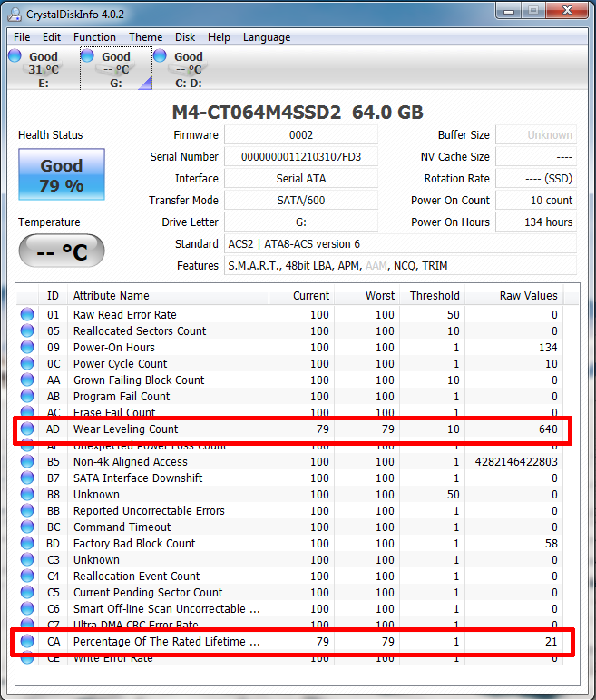Image resolution: width=596 pixels, height=700 pixels.
Task: Click the Power On Hours value 134 hours
Action: point(536,222)
